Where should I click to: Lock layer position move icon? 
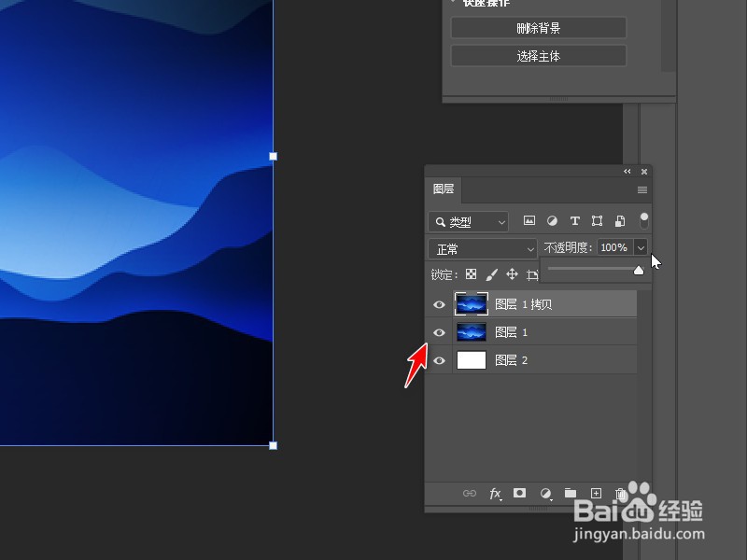(x=512, y=274)
